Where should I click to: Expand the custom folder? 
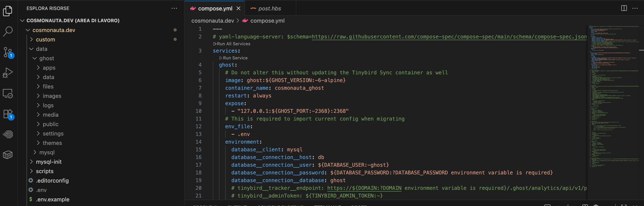(x=32, y=39)
